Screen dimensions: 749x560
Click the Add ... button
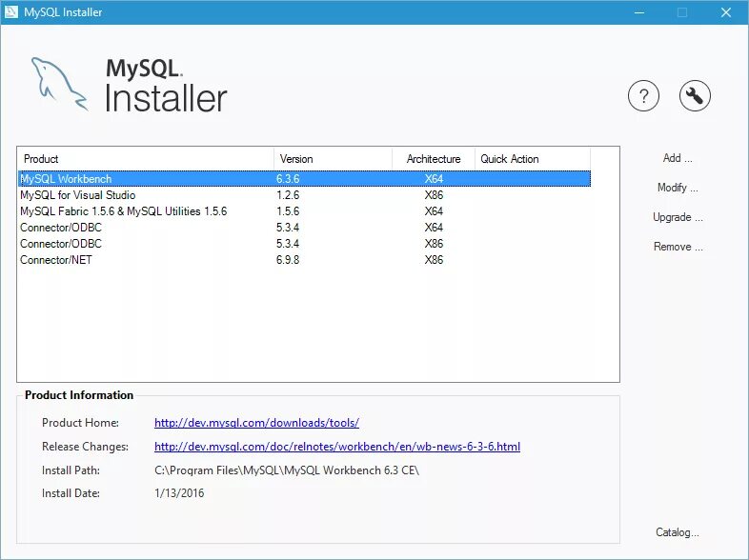click(678, 158)
